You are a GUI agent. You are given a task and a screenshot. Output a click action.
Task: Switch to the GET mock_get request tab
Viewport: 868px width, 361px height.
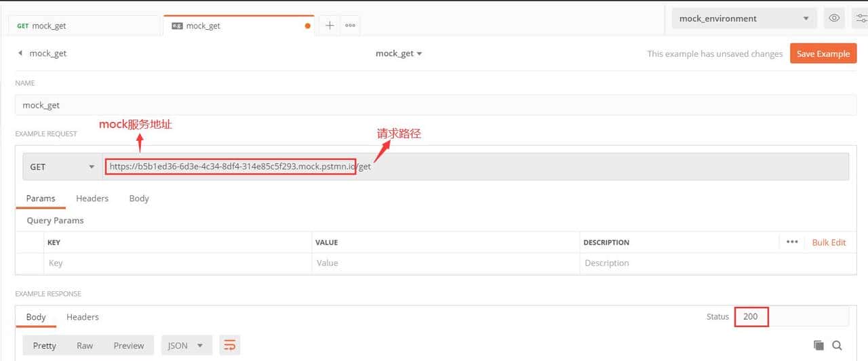click(85, 26)
